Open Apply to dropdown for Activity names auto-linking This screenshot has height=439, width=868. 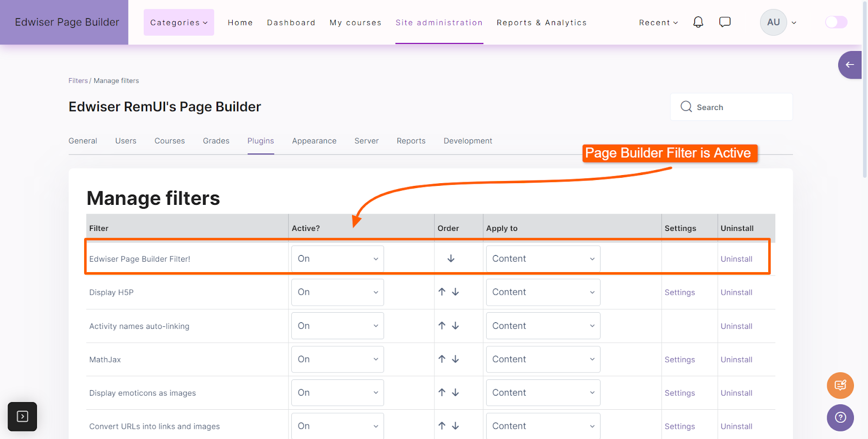click(543, 326)
